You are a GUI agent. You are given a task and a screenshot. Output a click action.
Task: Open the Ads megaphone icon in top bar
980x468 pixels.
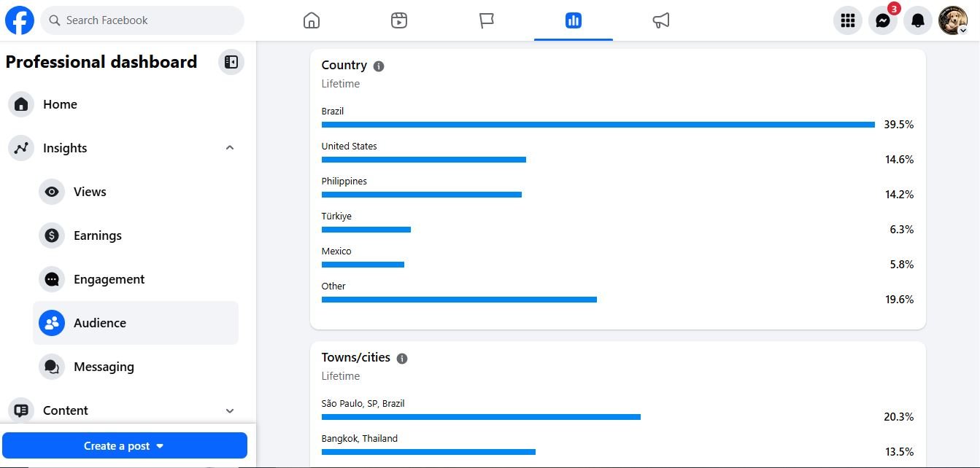(x=661, y=20)
